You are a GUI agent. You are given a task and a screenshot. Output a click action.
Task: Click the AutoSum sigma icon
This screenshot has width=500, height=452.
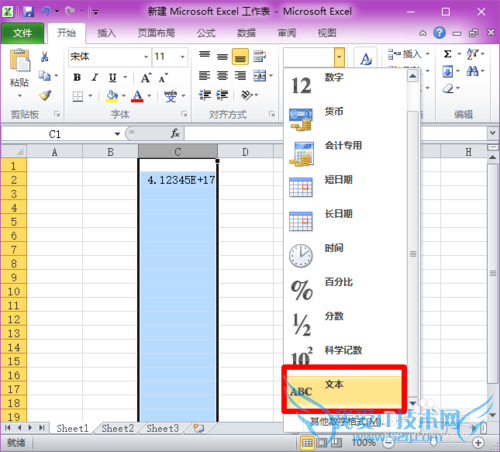point(448,54)
